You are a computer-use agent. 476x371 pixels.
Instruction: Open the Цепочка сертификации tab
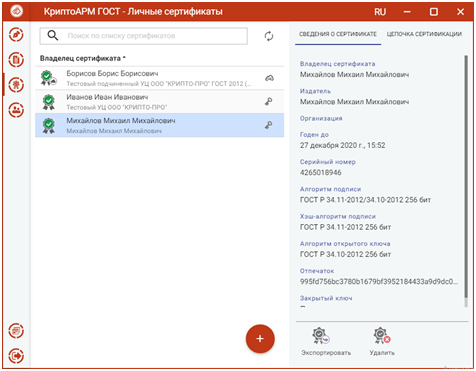pyautogui.click(x=424, y=34)
